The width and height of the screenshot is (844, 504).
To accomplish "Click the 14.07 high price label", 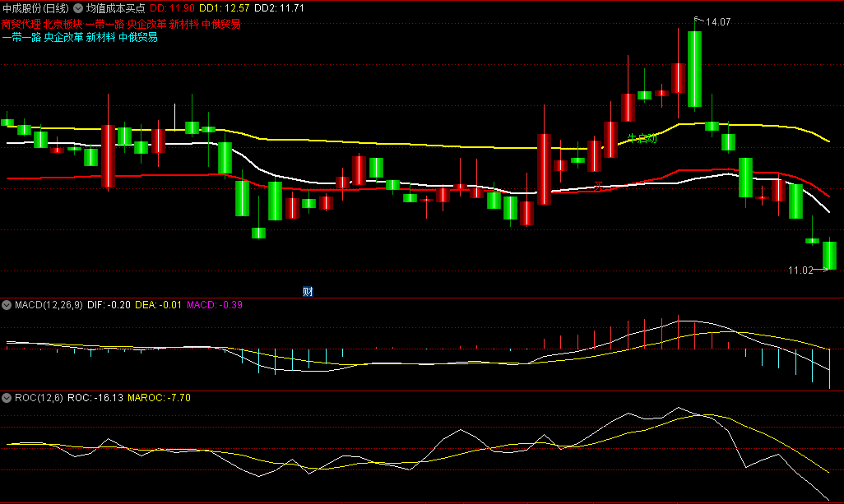I will (x=718, y=22).
